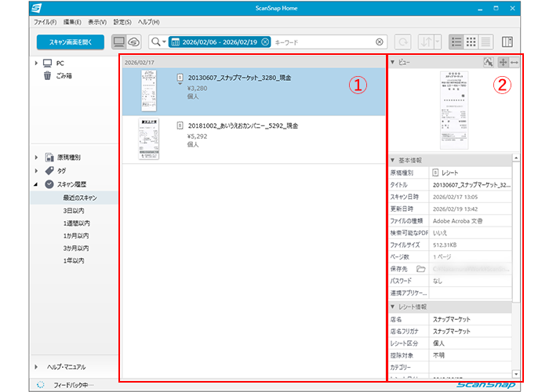Switch to simple list view mode
The image size is (549, 392).
(x=486, y=42)
